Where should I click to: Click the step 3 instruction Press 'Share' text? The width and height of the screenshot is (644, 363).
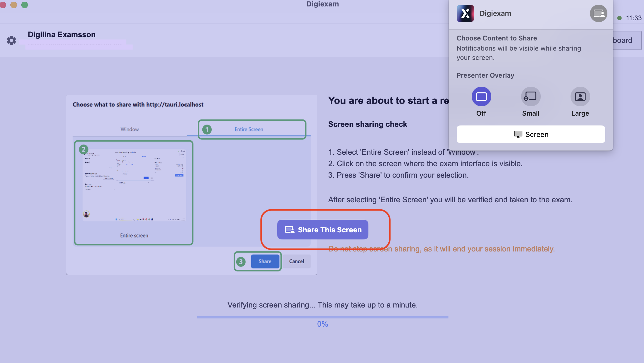pyautogui.click(x=398, y=175)
